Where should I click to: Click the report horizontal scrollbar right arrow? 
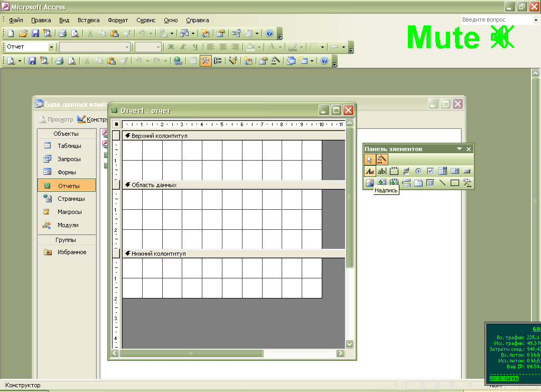341,353
